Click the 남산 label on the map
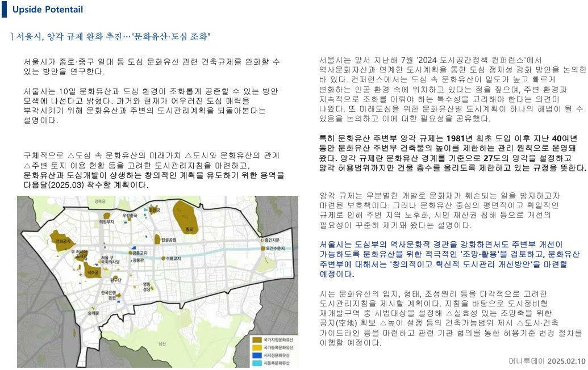 coord(162,343)
